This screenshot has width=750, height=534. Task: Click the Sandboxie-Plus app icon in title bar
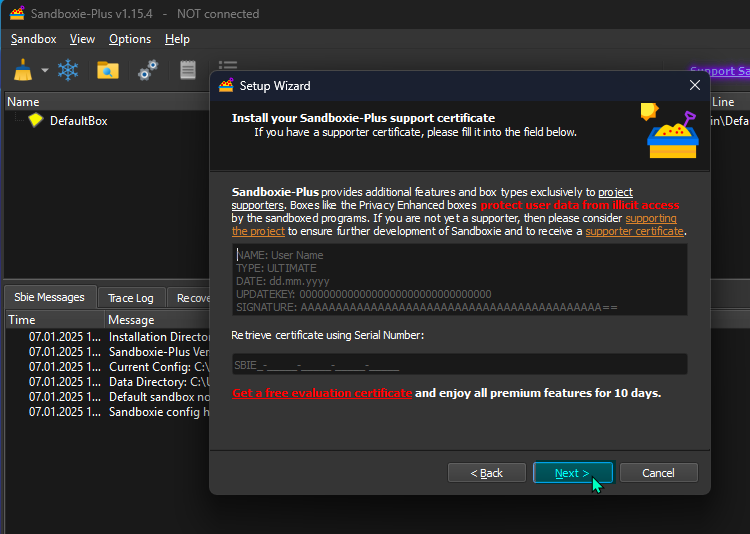pyautogui.click(x=17, y=13)
